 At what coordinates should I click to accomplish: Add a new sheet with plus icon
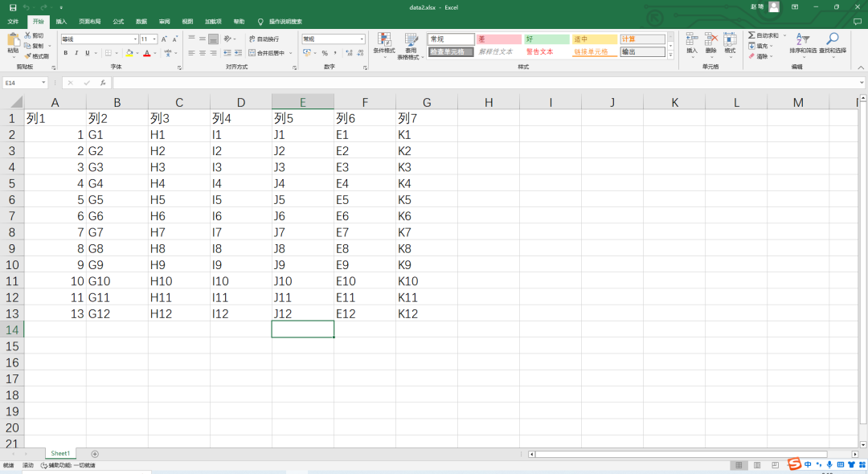click(x=95, y=454)
